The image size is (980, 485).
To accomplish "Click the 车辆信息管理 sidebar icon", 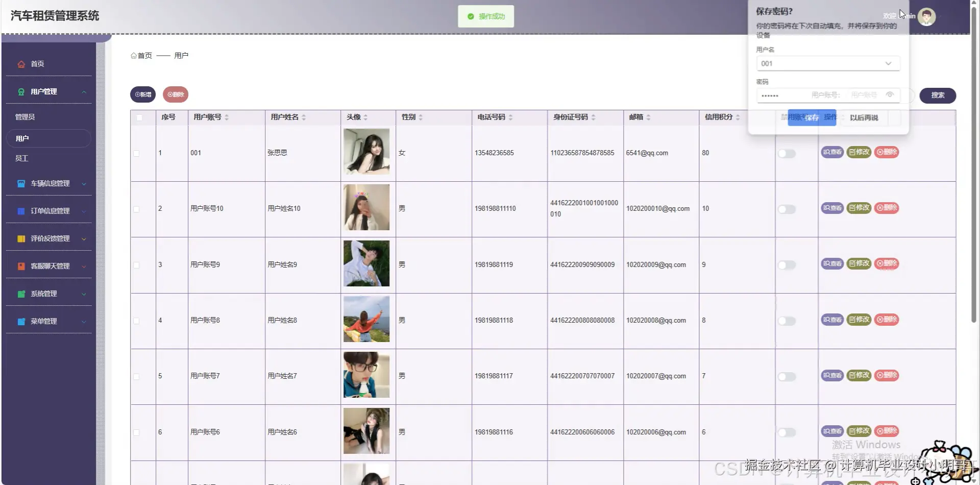I will 21,183.
